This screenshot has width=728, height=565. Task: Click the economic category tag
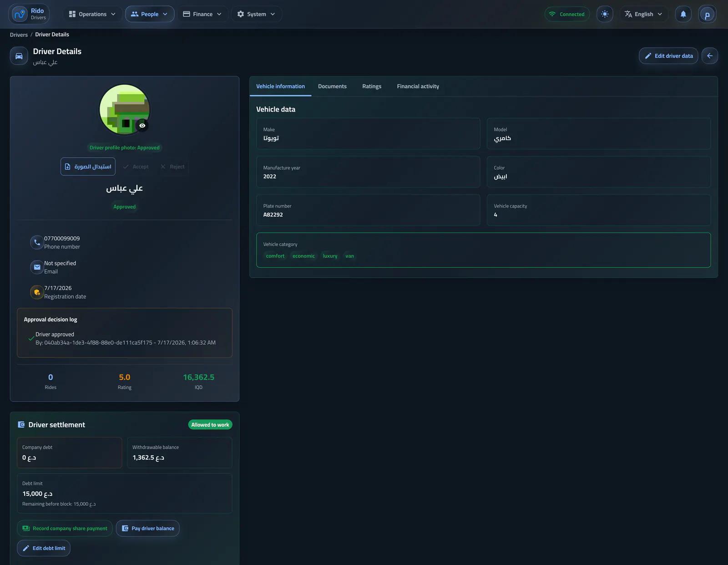point(303,256)
